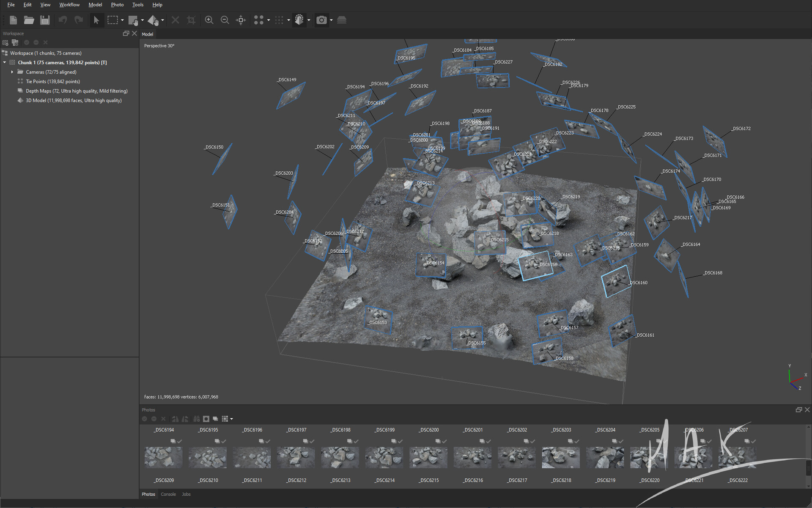The image size is (812, 508).
Task: Toggle camera visibility with the camera icon
Action: click(x=322, y=20)
